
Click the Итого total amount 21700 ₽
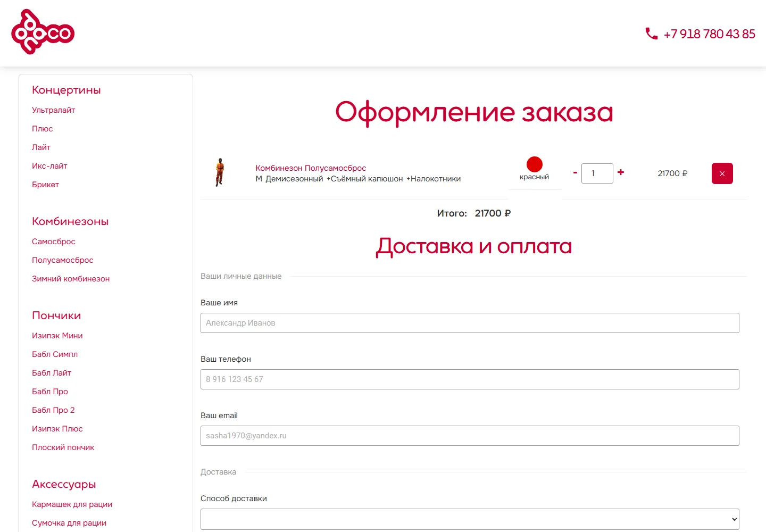493,213
